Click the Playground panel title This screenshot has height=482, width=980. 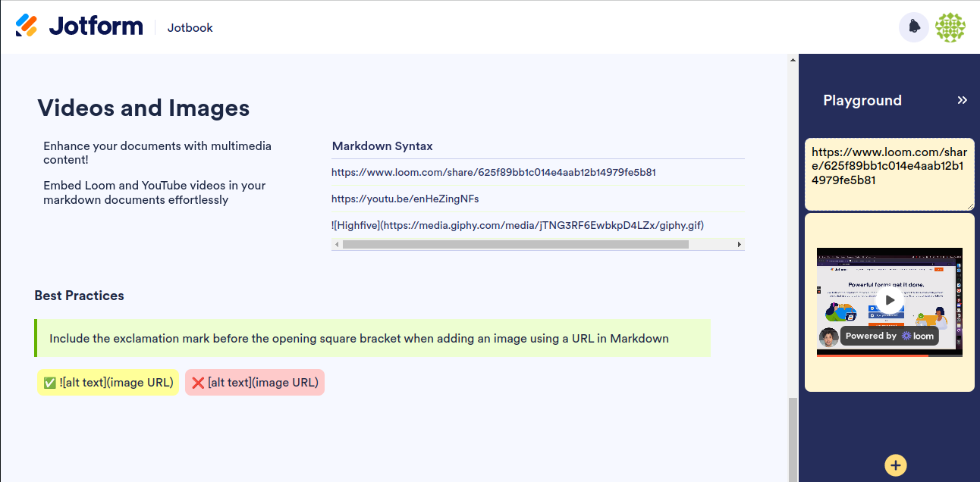point(862,100)
